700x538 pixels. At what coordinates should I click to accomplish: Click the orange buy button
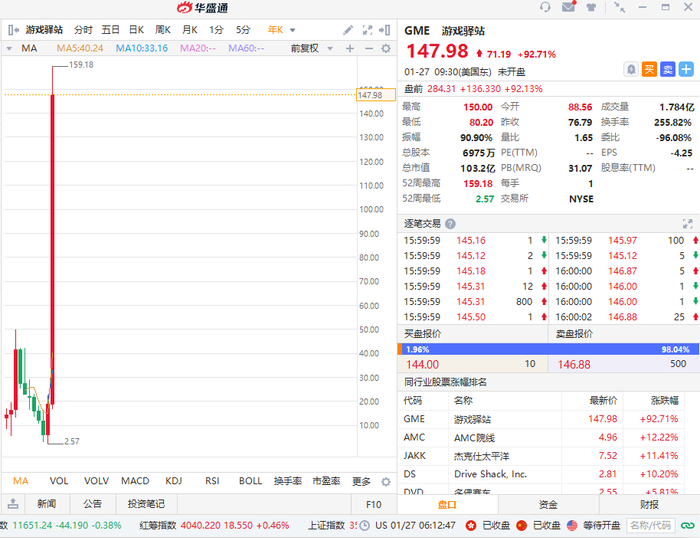pos(649,70)
